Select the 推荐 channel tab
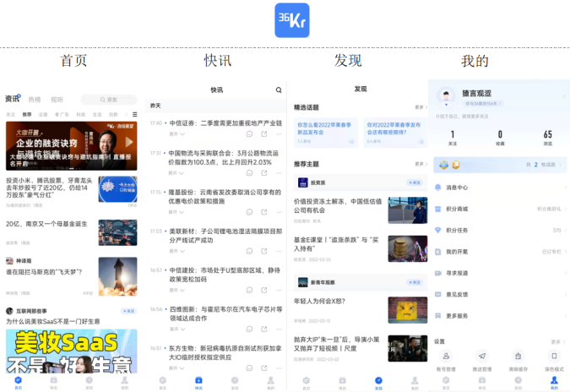The width and height of the screenshot is (570, 392). (x=27, y=114)
